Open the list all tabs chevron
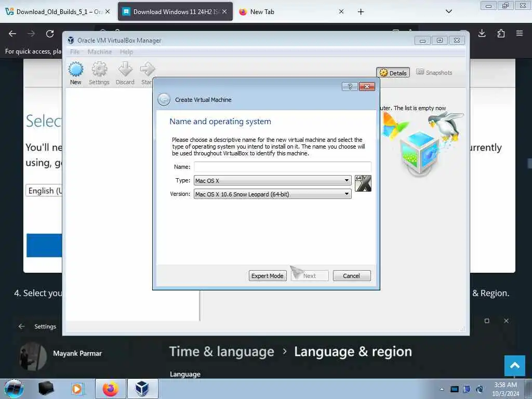The image size is (532, 399). point(448,11)
